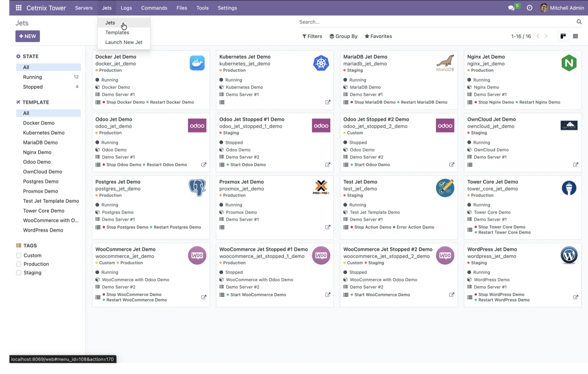Select the kanban view icon
This screenshot has height=374, width=588.
pyautogui.click(x=563, y=36)
